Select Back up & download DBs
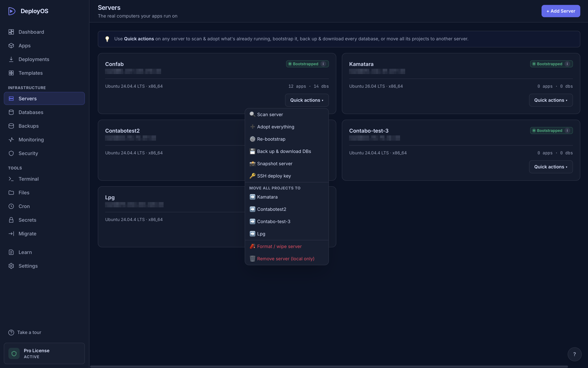Viewport: 588px width, 368px height. click(287, 151)
